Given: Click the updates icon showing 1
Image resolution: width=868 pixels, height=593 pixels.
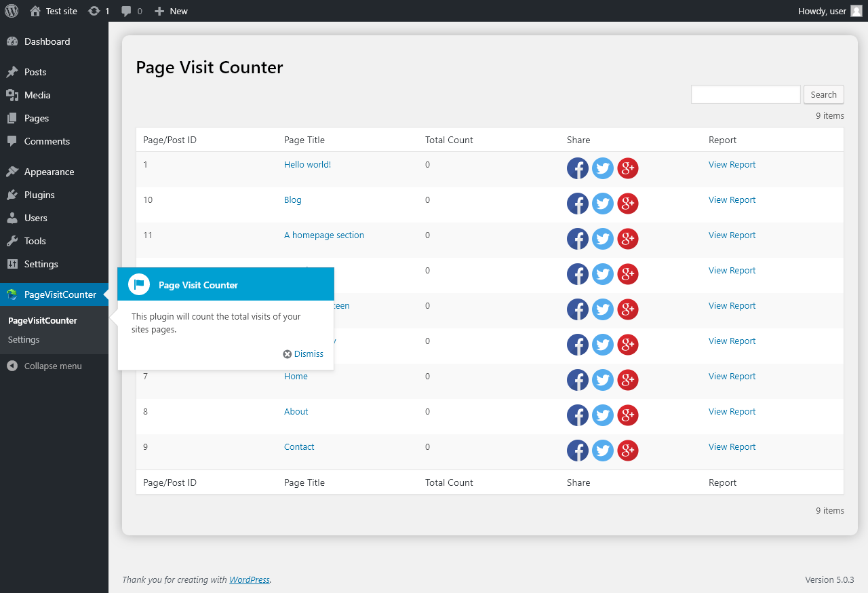Looking at the screenshot, I should 94,11.
